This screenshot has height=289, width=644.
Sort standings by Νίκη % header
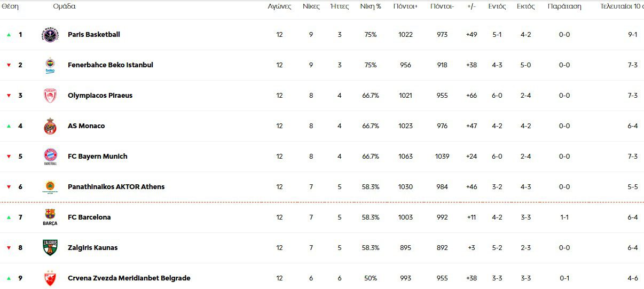[x=371, y=6]
